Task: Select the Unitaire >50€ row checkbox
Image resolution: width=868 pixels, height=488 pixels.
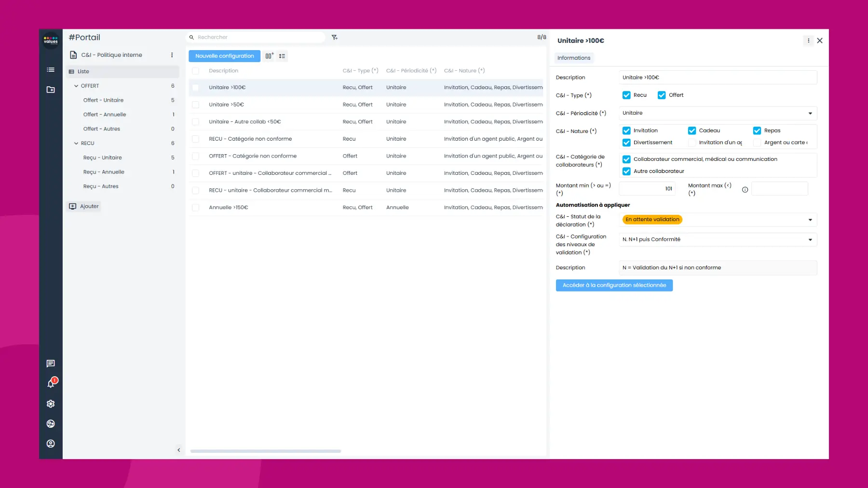Action: (x=196, y=104)
